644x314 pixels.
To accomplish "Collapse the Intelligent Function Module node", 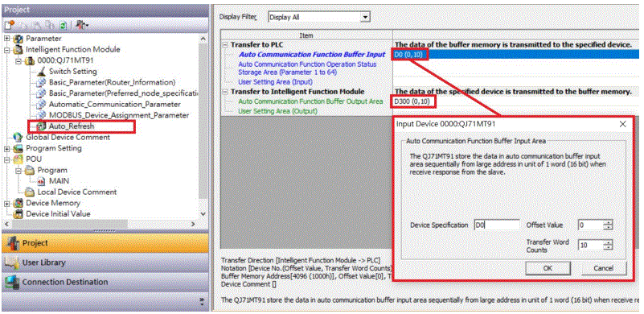I will point(7,49).
